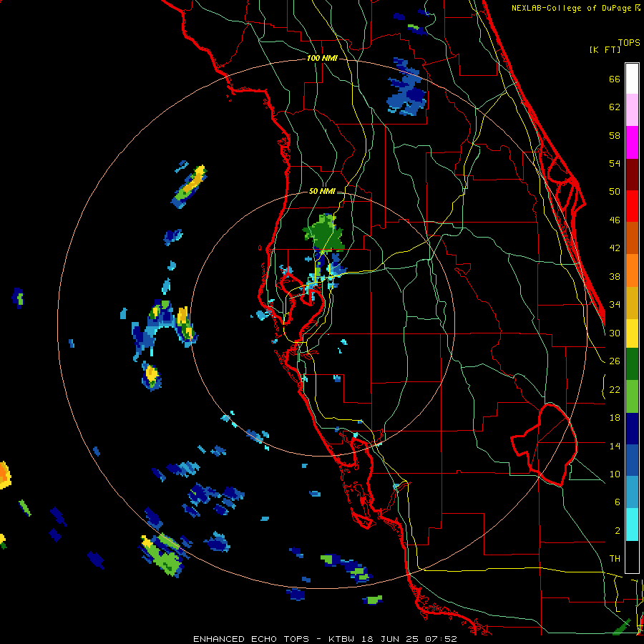Click the 14 legend value

[615, 446]
